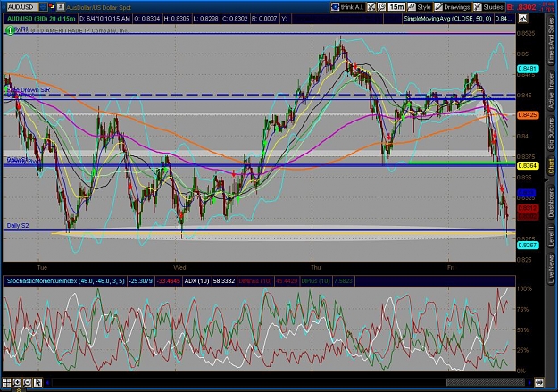
Task: Click the 58.3332 ADX value
Action: 224,281
